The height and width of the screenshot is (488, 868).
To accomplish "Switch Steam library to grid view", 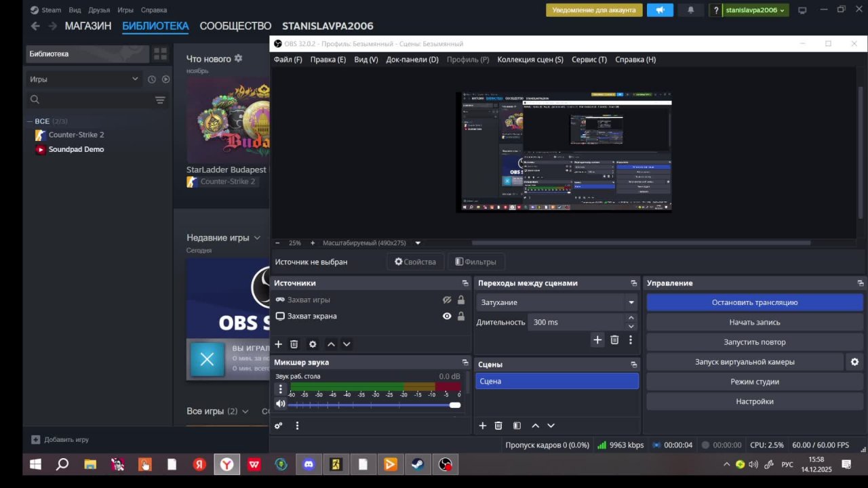I will point(160,54).
